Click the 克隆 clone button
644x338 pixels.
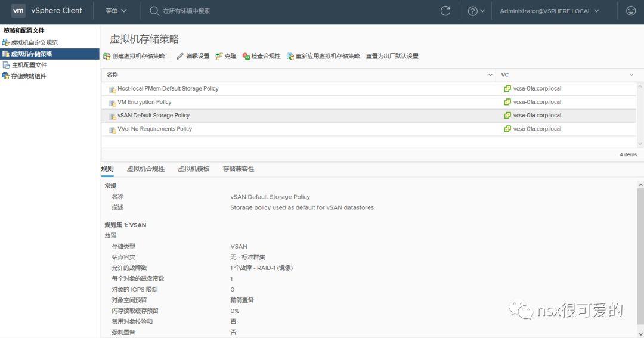tap(226, 56)
